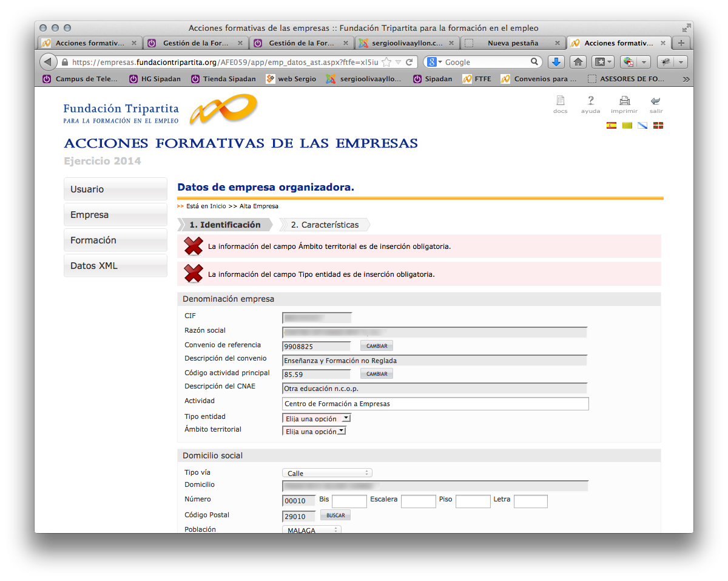The image size is (728, 581).
Task: Open the HG Sipadan bookmark
Action: (155, 79)
